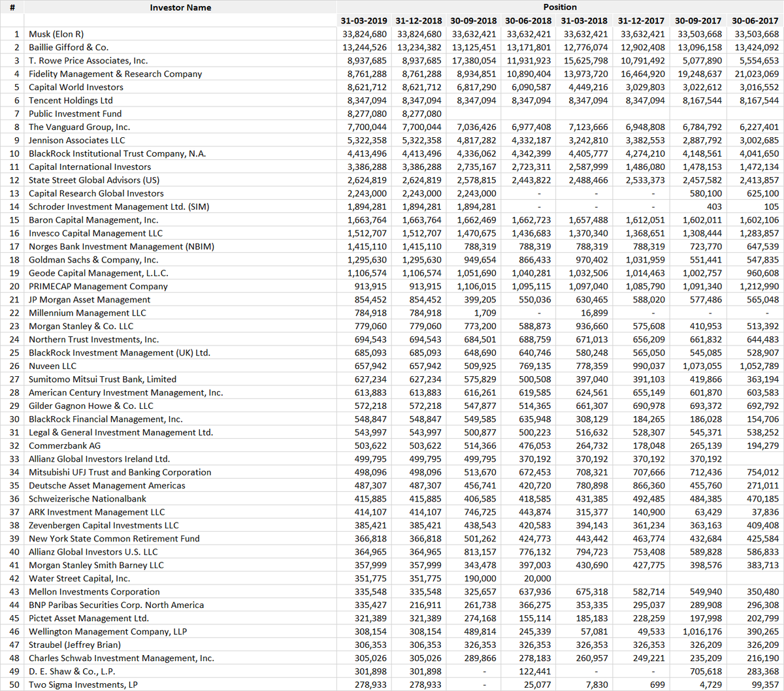Select Capital Research Global Investors
The width and height of the screenshot is (784, 691).
(x=96, y=193)
